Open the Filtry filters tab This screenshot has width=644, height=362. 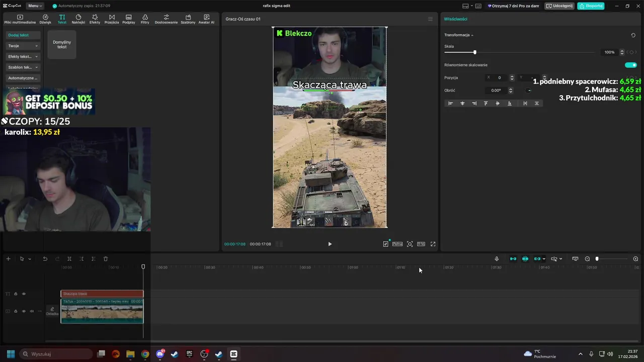[x=145, y=19]
